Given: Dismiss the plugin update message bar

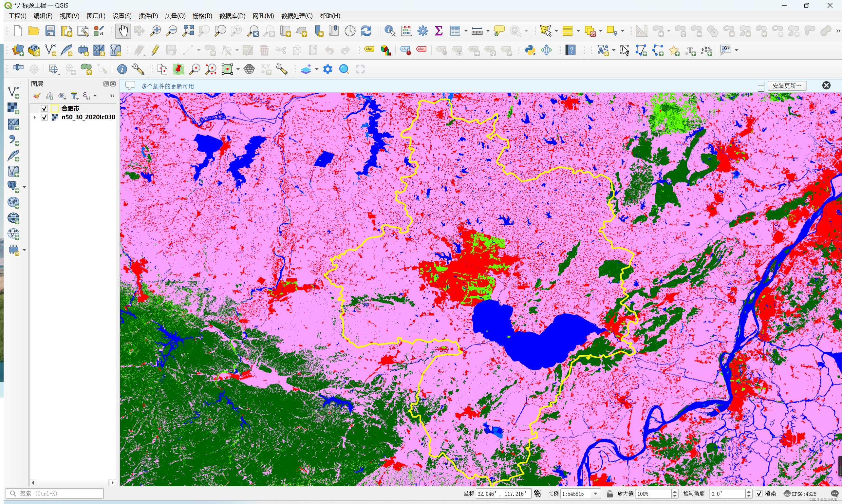Looking at the screenshot, I should pos(826,85).
